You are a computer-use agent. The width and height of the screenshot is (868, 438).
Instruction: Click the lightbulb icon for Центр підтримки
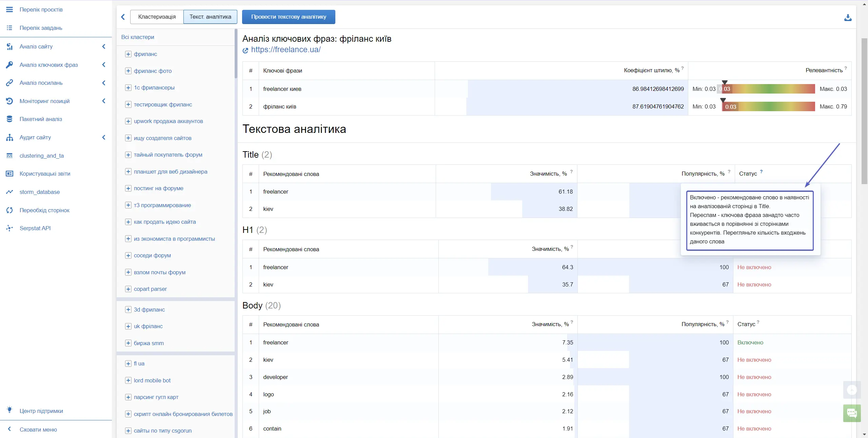pos(9,410)
